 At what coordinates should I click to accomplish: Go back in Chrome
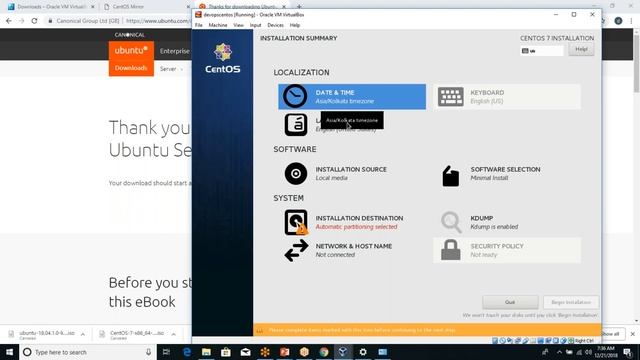pos(9,20)
